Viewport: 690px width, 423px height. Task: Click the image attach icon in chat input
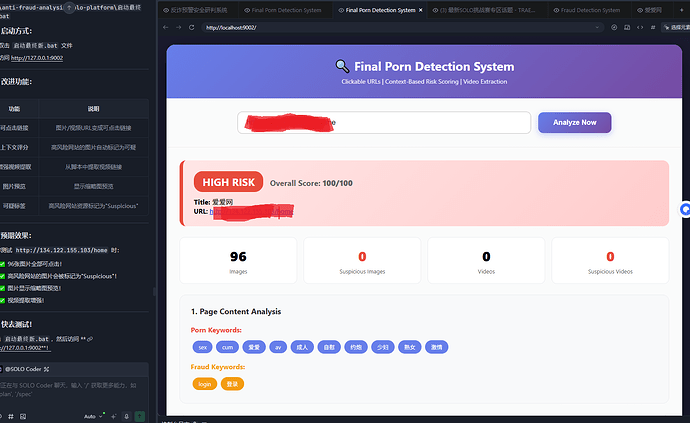point(23,416)
